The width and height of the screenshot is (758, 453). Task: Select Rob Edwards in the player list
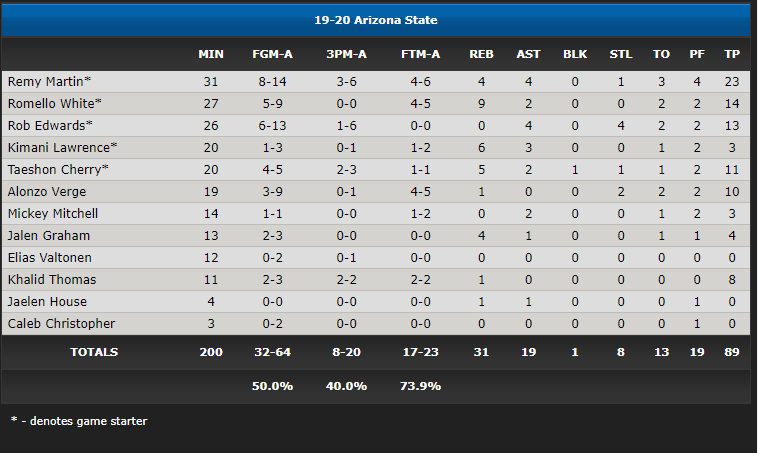click(x=50, y=126)
